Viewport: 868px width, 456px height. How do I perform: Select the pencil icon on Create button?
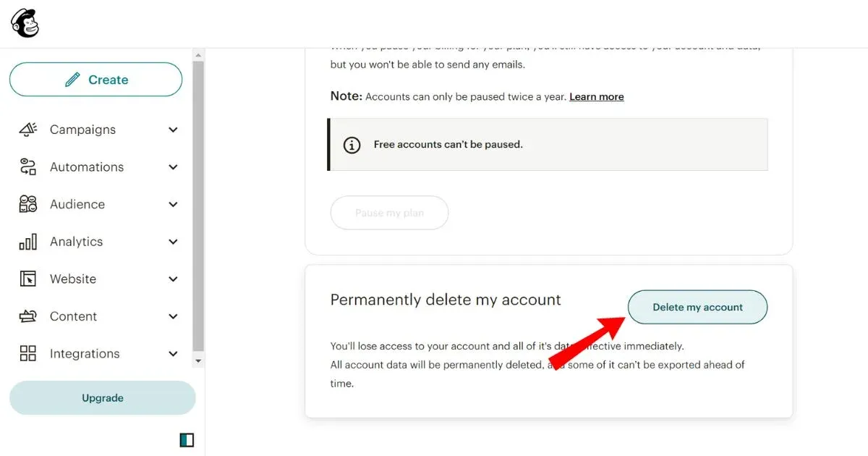click(72, 80)
